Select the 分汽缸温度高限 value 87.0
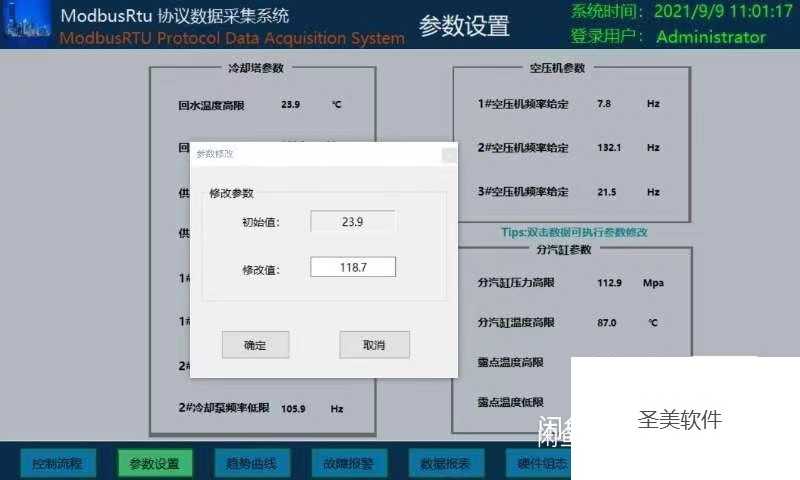This screenshot has height=480, width=800. click(607, 322)
